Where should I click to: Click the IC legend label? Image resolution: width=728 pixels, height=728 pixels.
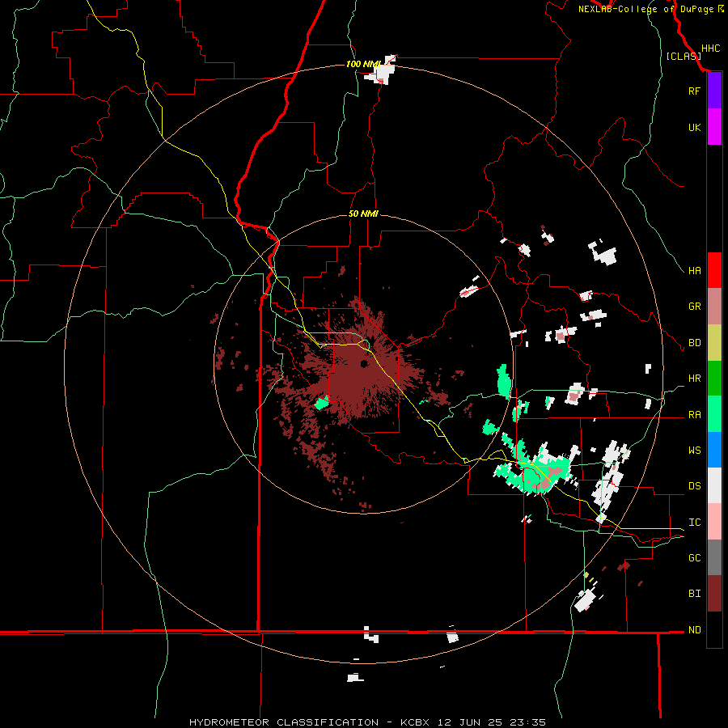[694, 523]
